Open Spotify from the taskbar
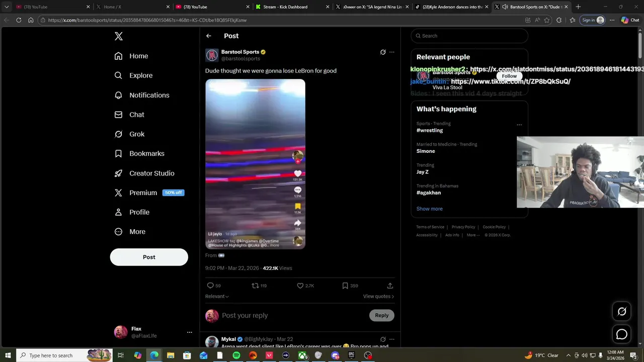 236,355
